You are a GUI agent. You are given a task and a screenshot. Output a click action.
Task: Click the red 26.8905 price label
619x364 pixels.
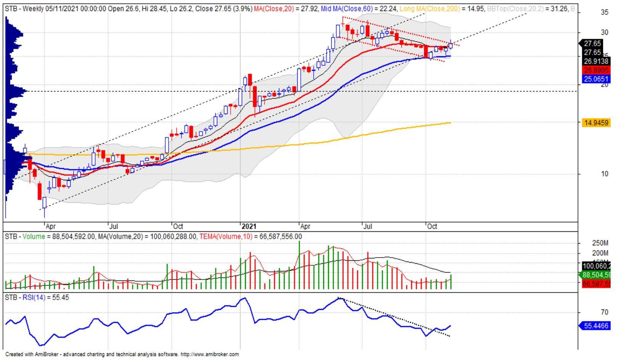[596, 70]
